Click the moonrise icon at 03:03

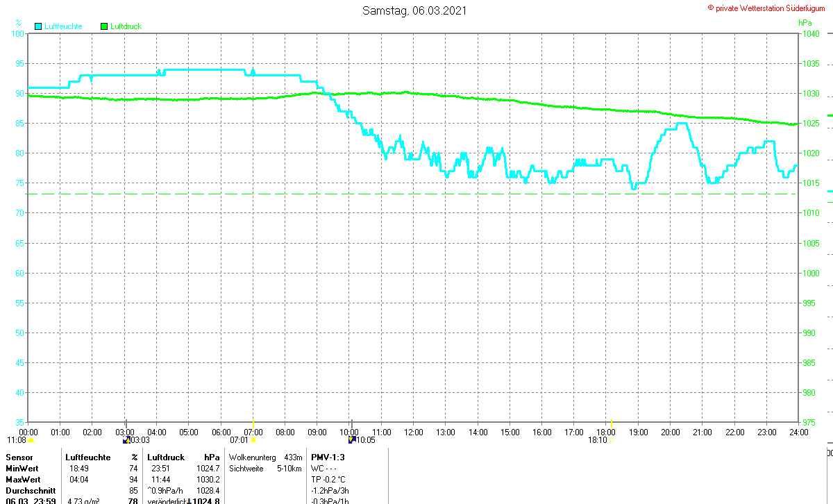(126, 440)
